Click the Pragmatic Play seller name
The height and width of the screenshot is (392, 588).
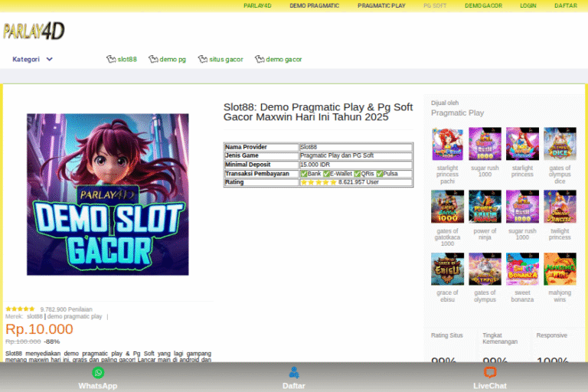457,113
